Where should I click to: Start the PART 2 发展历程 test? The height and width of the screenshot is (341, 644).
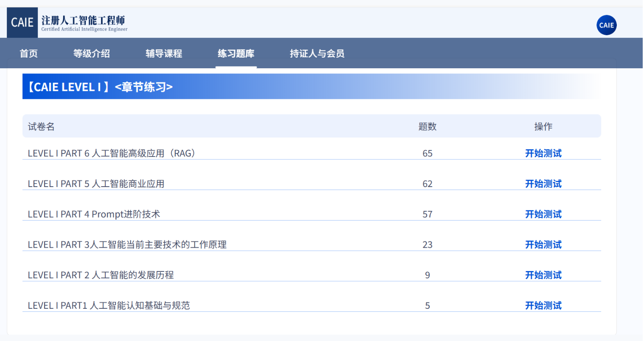click(543, 275)
